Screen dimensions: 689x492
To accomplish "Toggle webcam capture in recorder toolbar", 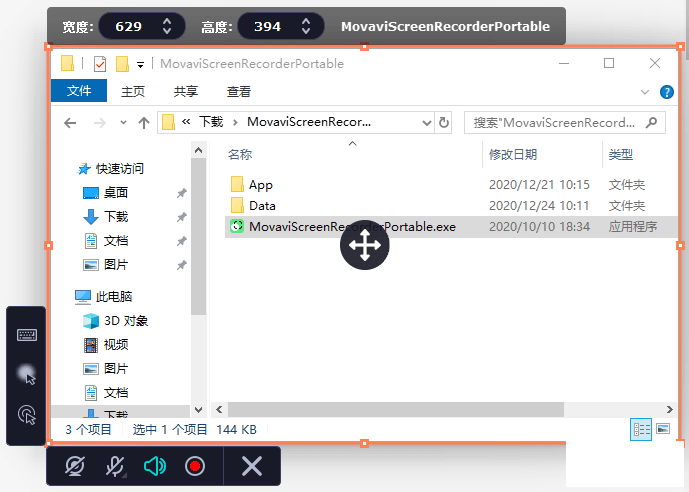I will pos(75,466).
